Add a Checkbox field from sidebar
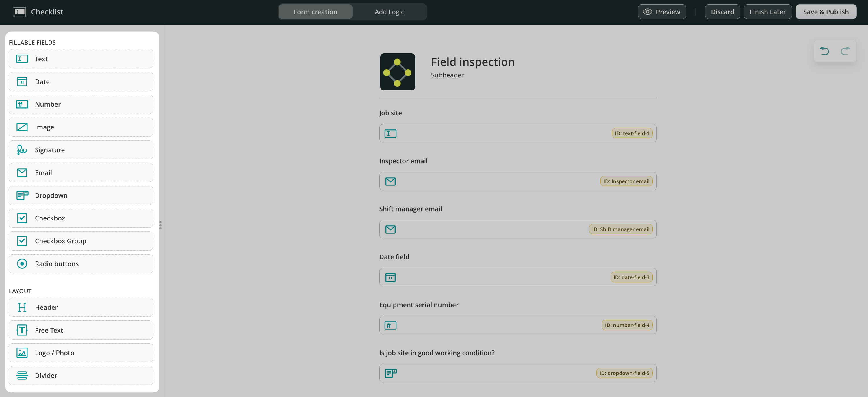The height and width of the screenshot is (397, 868). [81, 218]
